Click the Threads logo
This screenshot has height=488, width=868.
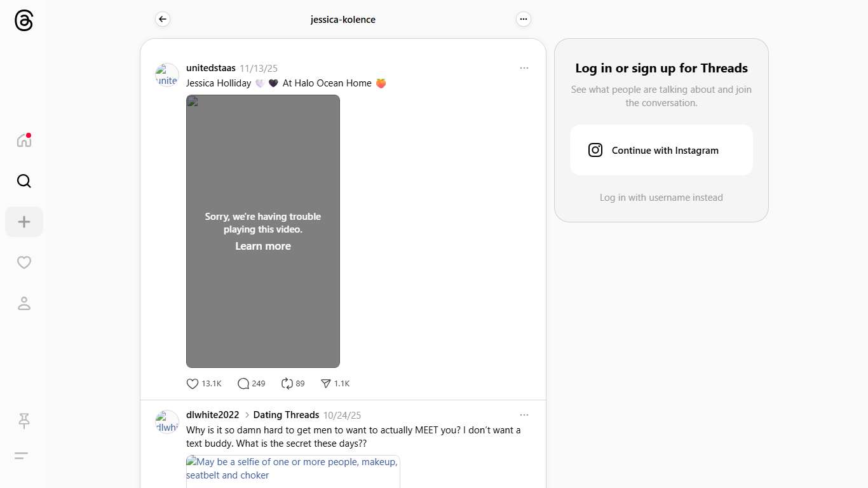[x=24, y=21]
